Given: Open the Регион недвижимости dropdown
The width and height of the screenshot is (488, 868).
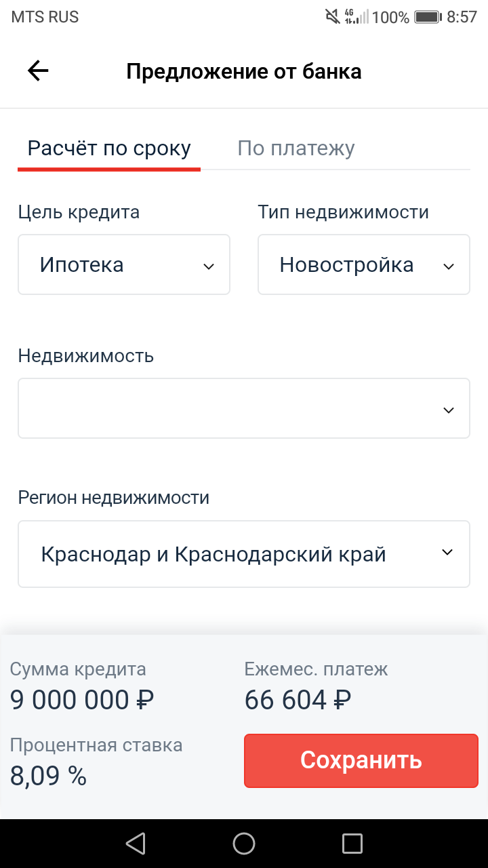Looking at the screenshot, I should coord(244,554).
